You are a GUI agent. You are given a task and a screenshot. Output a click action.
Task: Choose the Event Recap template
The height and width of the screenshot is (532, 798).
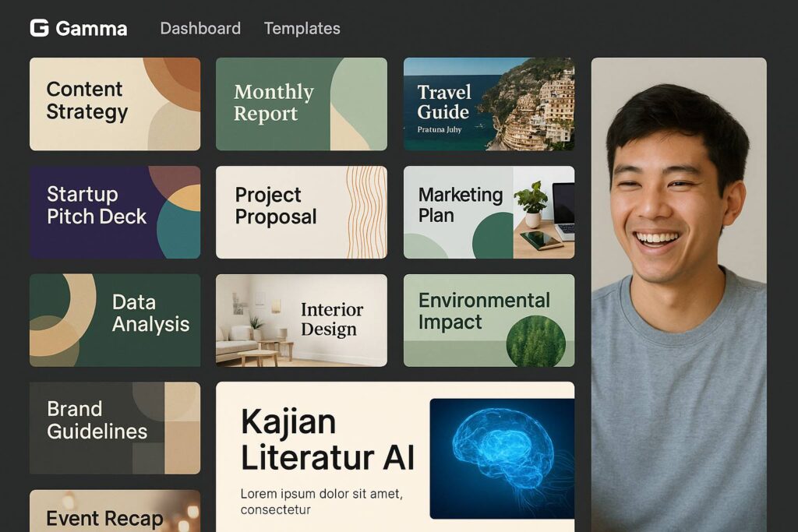tap(115, 511)
